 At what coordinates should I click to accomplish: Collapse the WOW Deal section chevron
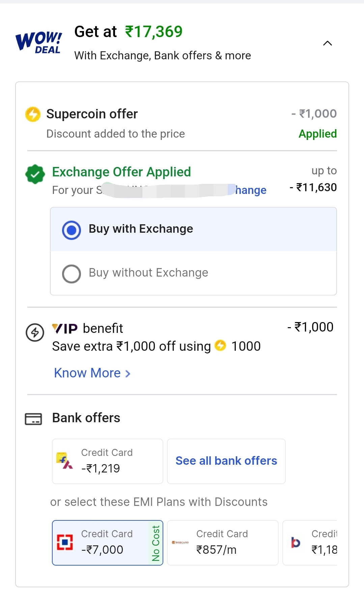tap(328, 43)
